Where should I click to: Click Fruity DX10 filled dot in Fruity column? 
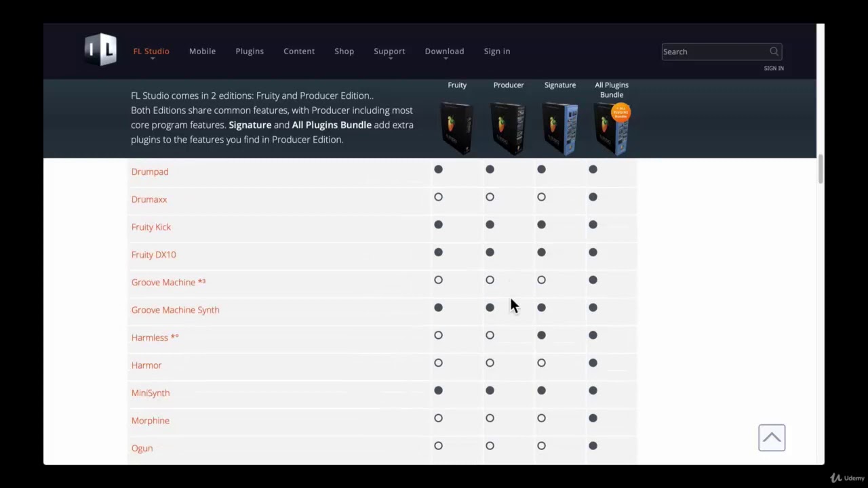tap(438, 252)
